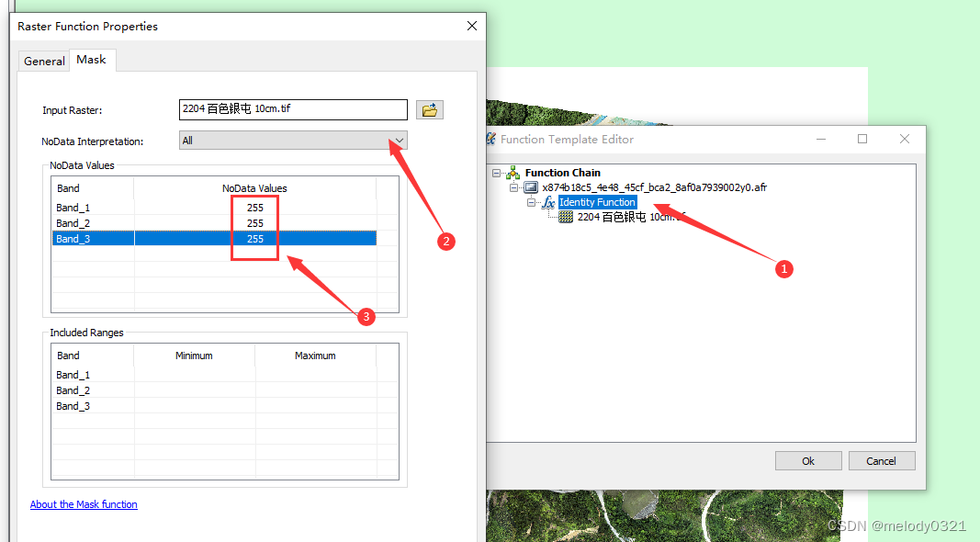
Task: Select Band_3 in NoData Values table
Action: (x=73, y=239)
